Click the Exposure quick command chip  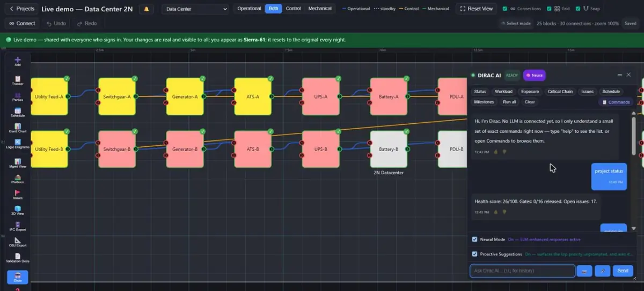tap(530, 92)
